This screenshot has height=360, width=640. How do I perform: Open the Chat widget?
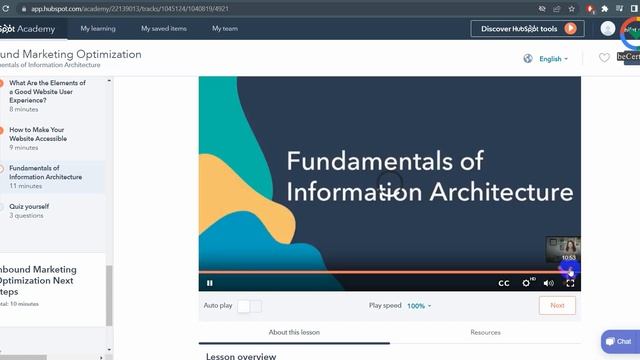pos(620,342)
